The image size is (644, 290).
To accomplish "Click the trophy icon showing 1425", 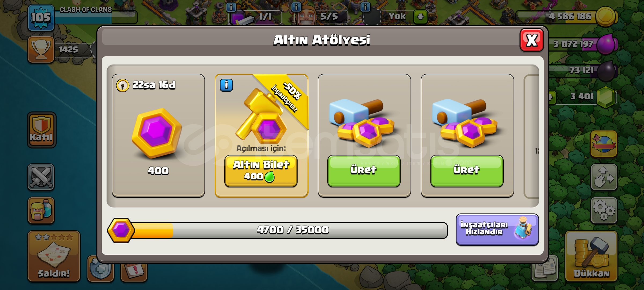I will (x=41, y=49).
